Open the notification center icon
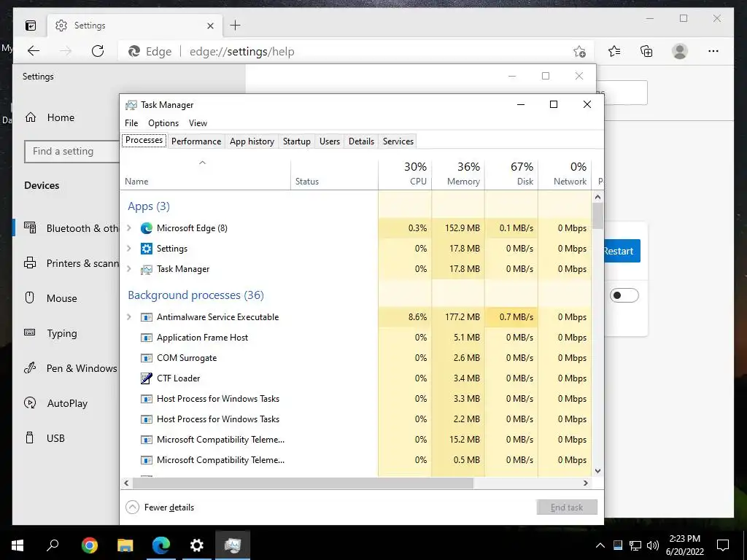This screenshot has width=747, height=560. 723,545
